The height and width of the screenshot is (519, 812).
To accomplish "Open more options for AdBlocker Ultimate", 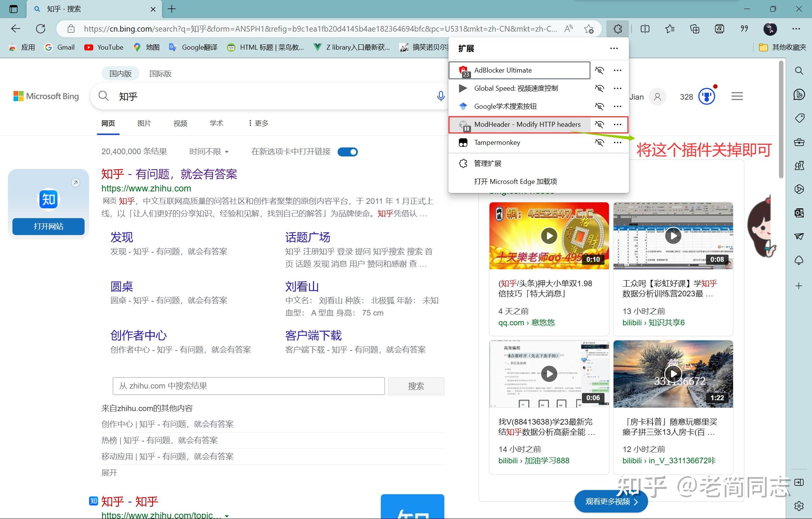I will [x=617, y=70].
